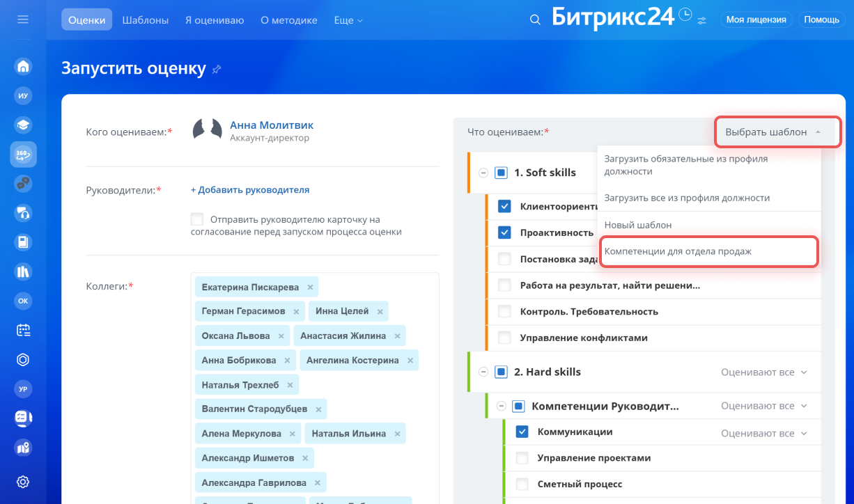Enable sending the card to manager for approval
Image resolution: width=854 pixels, height=504 pixels.
pyautogui.click(x=197, y=219)
